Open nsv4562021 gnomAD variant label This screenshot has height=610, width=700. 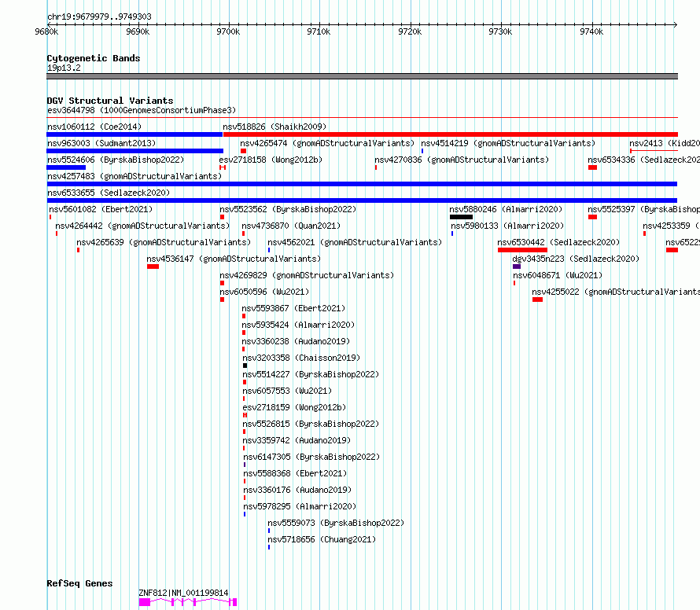point(355,242)
